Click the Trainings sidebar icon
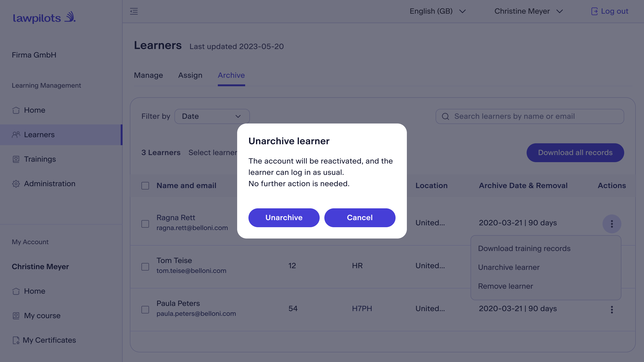Screen dimensions: 644x362 [16, 159]
